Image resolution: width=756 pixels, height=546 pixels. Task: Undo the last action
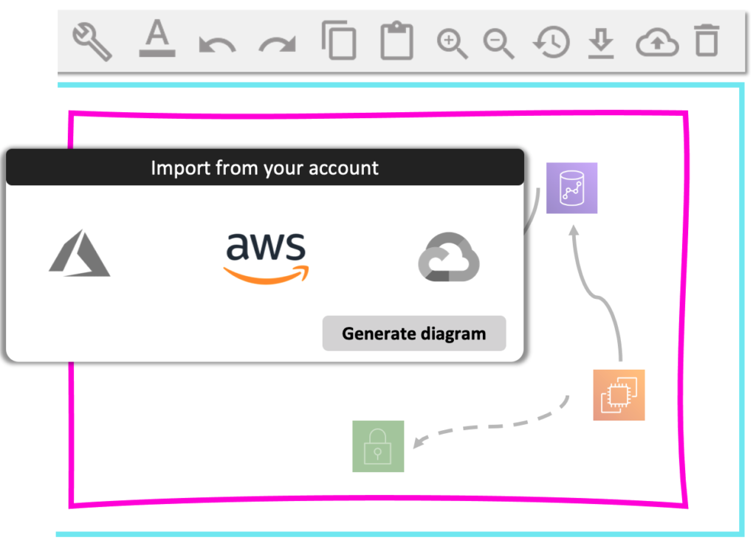218,44
